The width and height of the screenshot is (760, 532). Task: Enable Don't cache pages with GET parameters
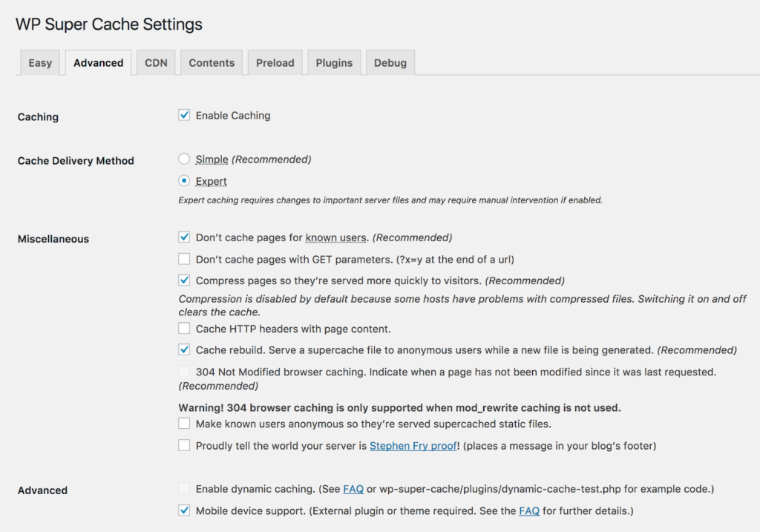point(184,259)
